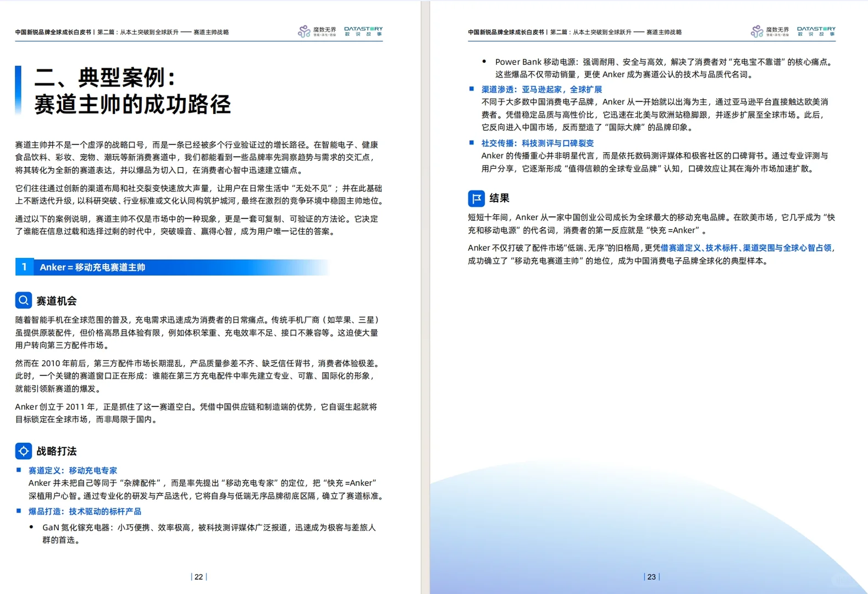Click paragraph starting 随着智能手机在全球范围的普及

tap(197, 332)
